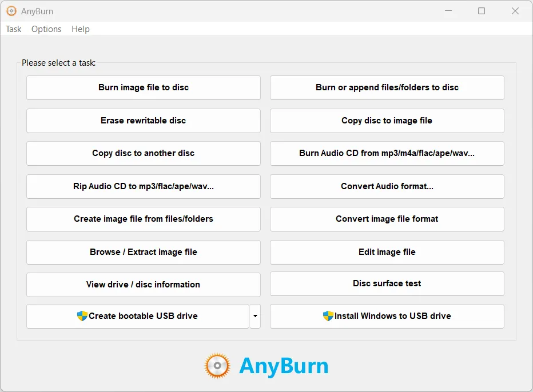The image size is (533, 392).
Task: Open Convert Audio format task
Action: coord(387,186)
